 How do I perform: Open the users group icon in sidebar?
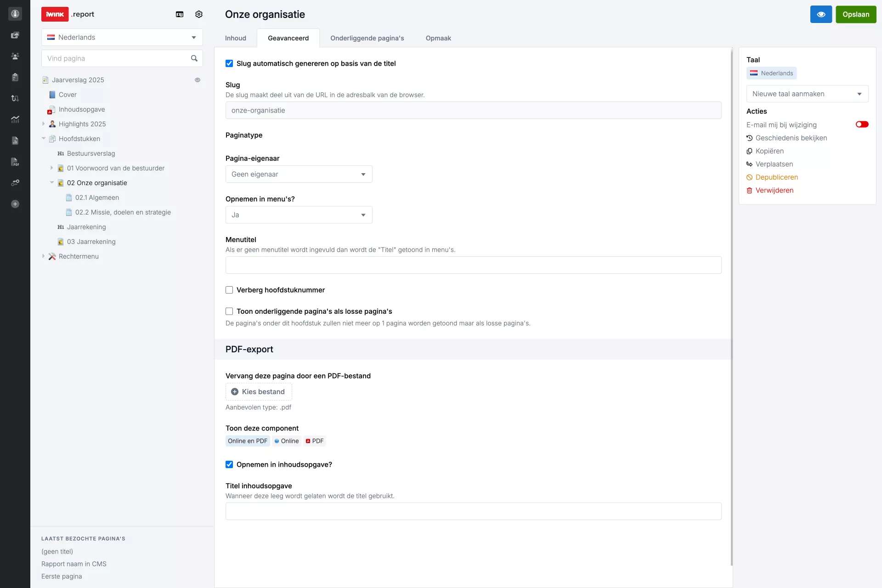click(x=15, y=56)
